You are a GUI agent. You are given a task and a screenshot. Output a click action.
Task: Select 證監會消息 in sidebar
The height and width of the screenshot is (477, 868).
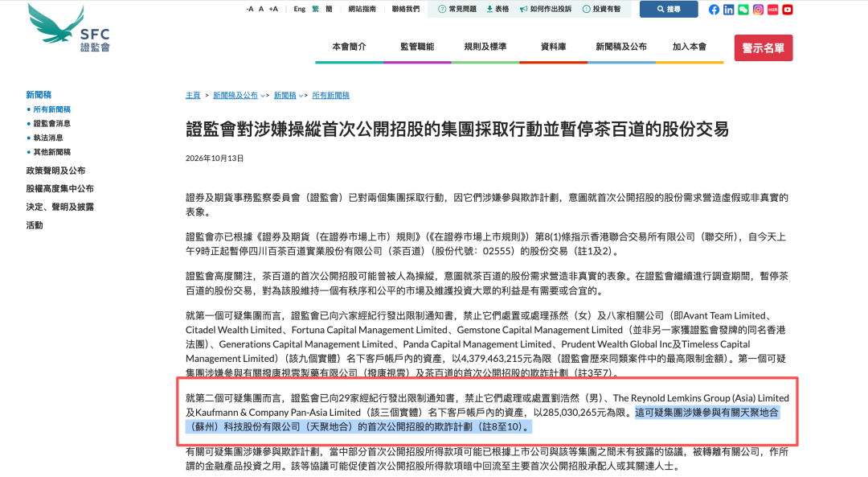pos(52,124)
